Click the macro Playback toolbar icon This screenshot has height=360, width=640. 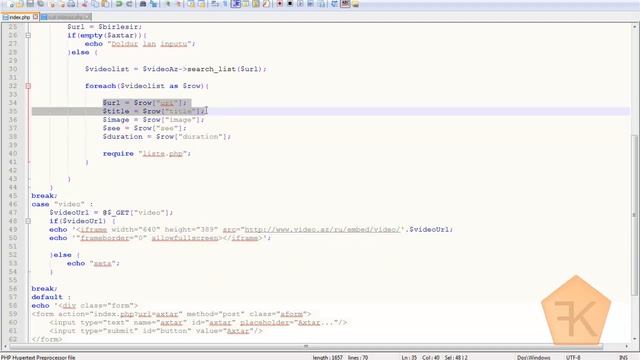coord(300,4)
